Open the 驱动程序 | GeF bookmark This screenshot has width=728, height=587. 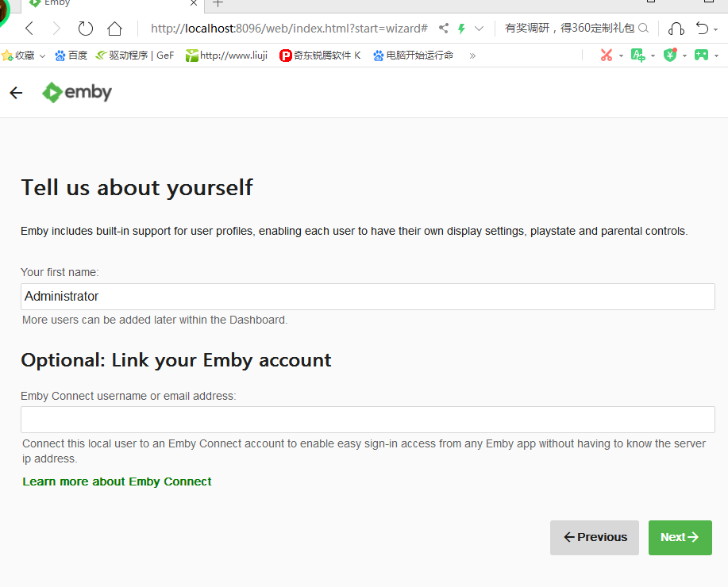135,56
